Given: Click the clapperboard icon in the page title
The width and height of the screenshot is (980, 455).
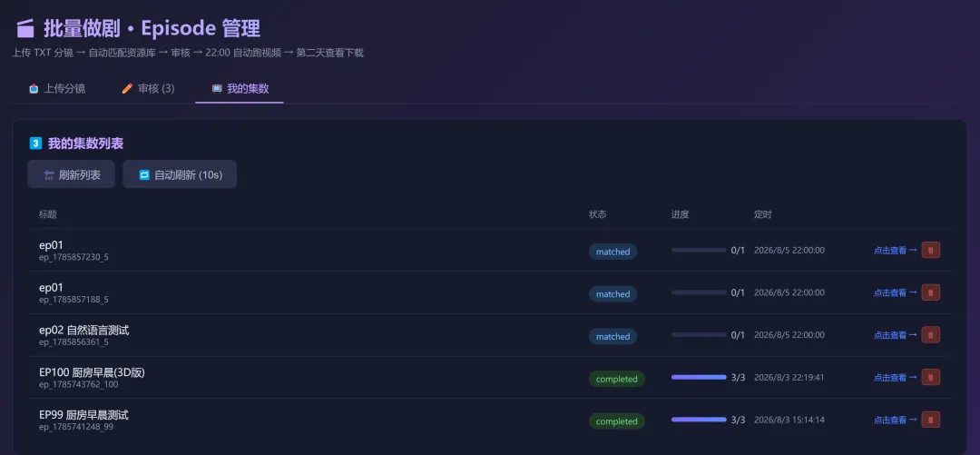Looking at the screenshot, I should click(25, 29).
